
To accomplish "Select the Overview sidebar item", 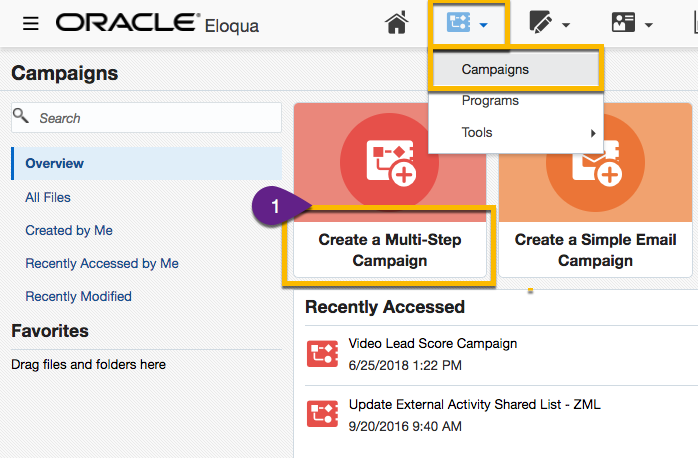I will [146, 163].
